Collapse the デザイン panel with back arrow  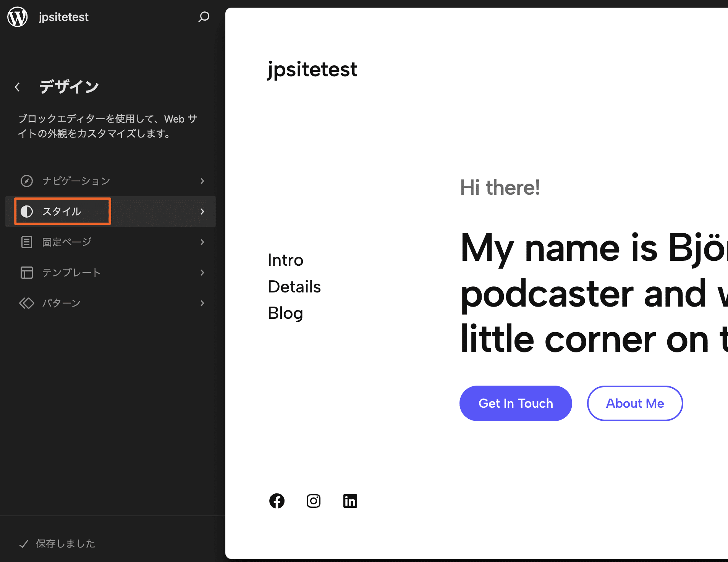[18, 87]
